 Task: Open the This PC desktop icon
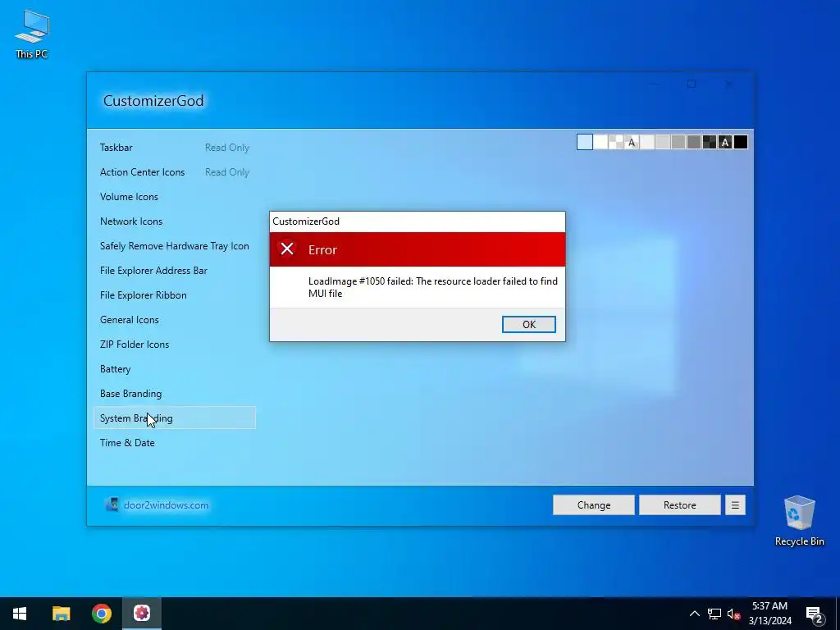[32, 34]
